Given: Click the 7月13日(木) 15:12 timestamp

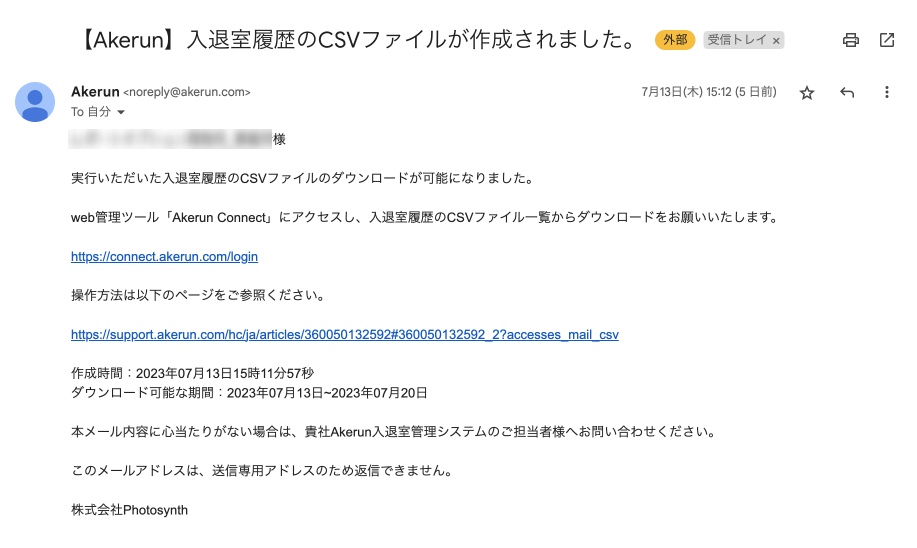Looking at the screenshot, I should tap(708, 92).
